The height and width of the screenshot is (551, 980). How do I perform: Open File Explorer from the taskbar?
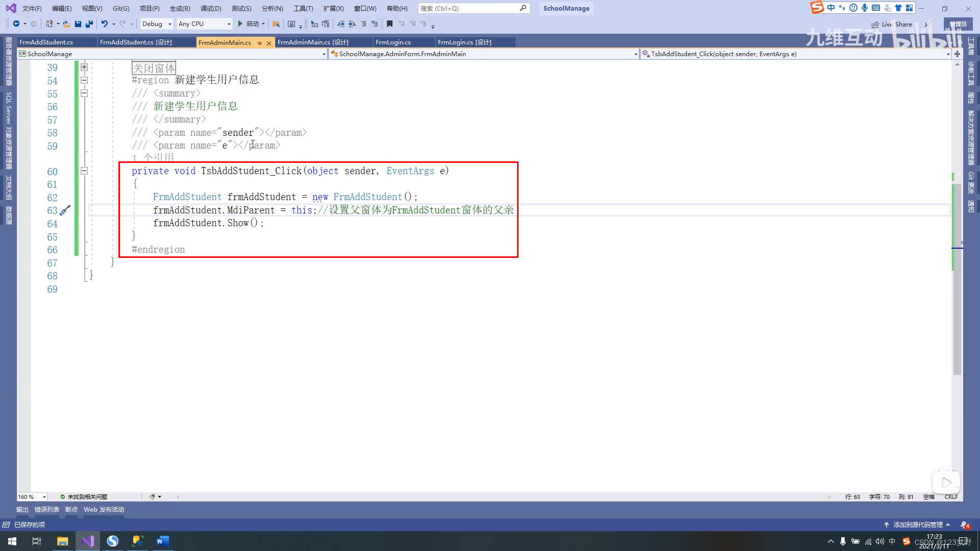(x=62, y=541)
